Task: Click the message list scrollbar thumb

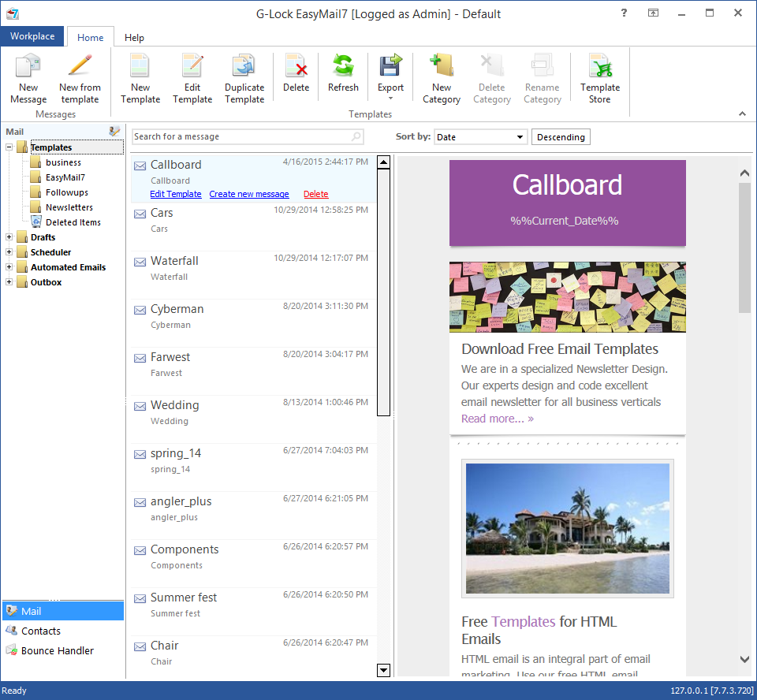Action: [383, 292]
